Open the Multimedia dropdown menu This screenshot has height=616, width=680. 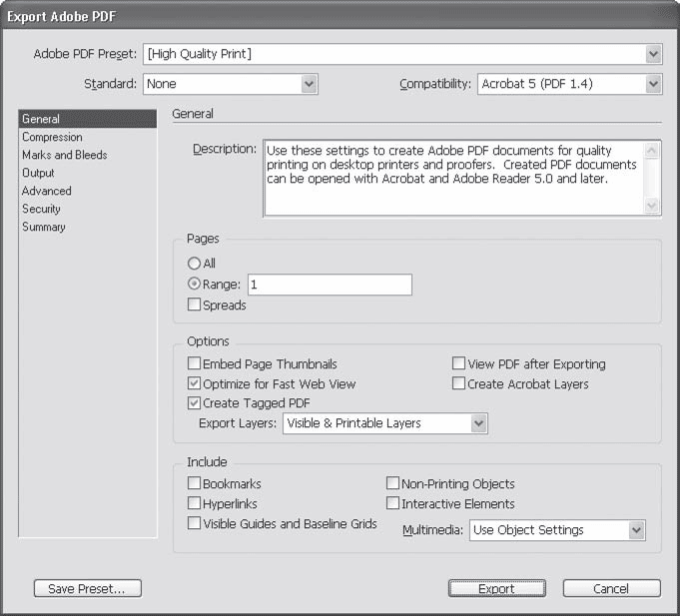(637, 530)
